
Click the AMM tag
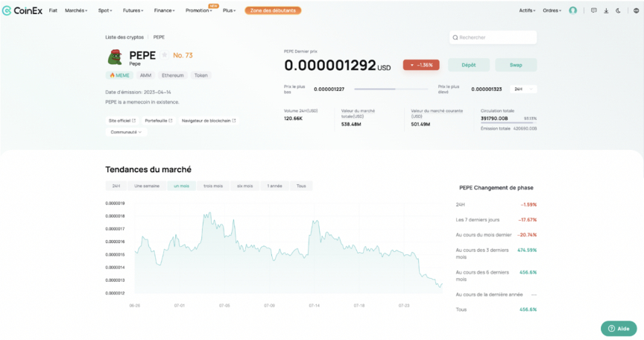click(146, 75)
